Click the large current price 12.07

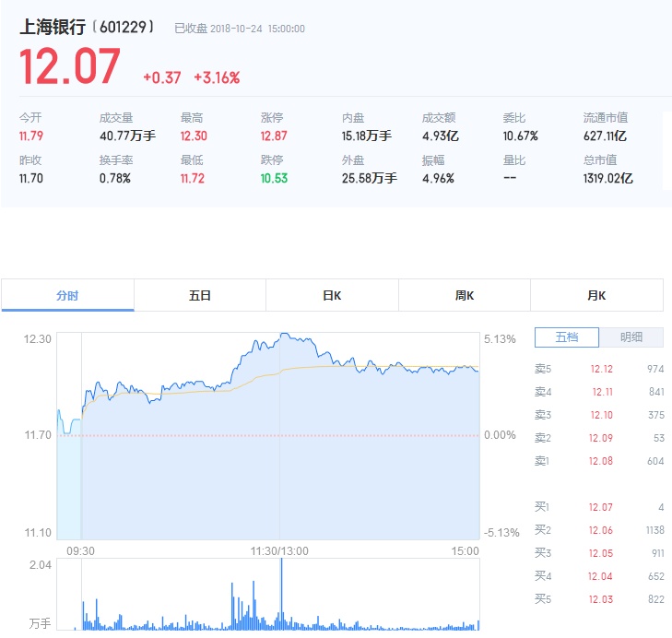coord(70,68)
